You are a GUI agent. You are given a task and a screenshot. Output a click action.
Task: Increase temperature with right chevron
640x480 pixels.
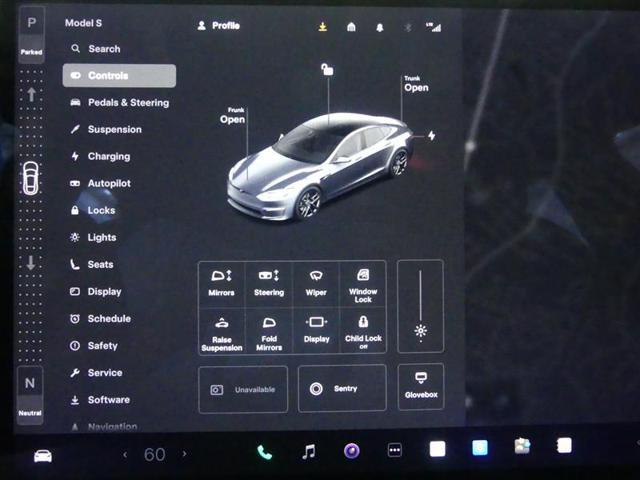point(184,454)
